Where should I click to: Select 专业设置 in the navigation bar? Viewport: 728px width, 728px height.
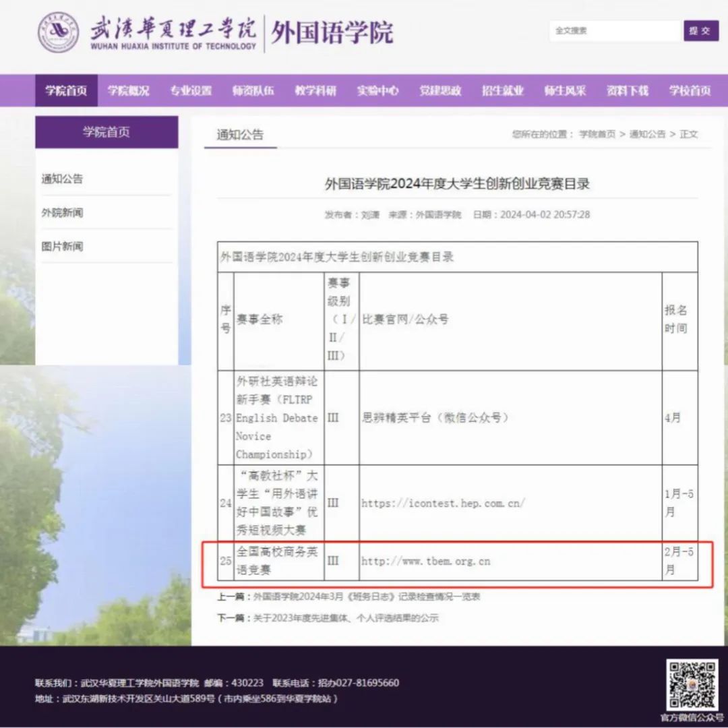(x=191, y=91)
